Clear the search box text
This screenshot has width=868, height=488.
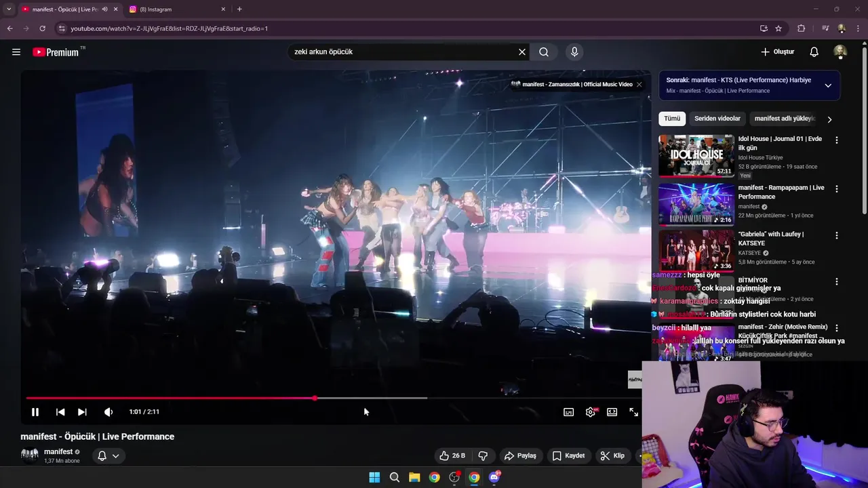coord(522,52)
